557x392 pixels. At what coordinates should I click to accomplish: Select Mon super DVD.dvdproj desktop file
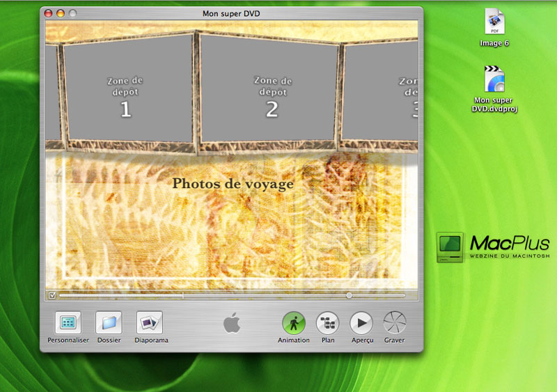point(494,90)
